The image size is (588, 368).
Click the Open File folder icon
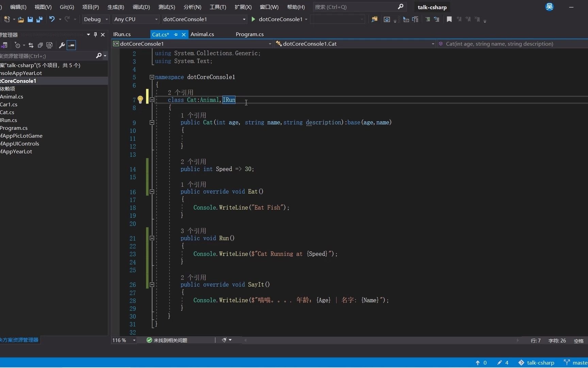pos(21,19)
